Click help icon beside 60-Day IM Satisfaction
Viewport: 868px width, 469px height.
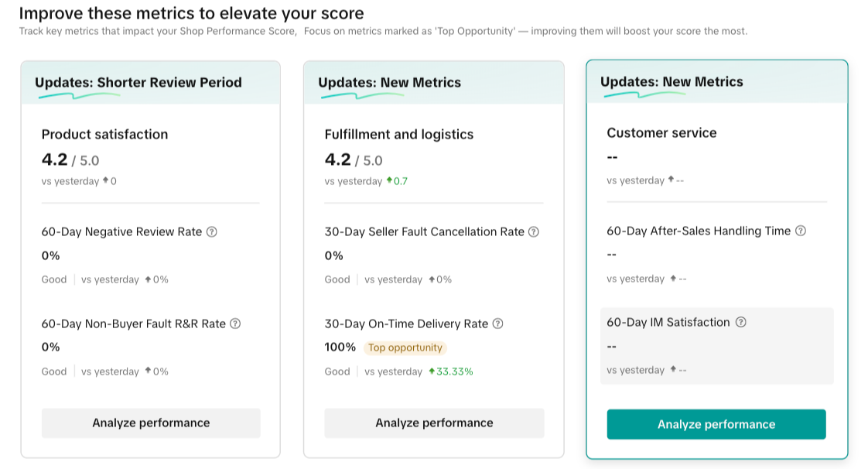click(740, 322)
